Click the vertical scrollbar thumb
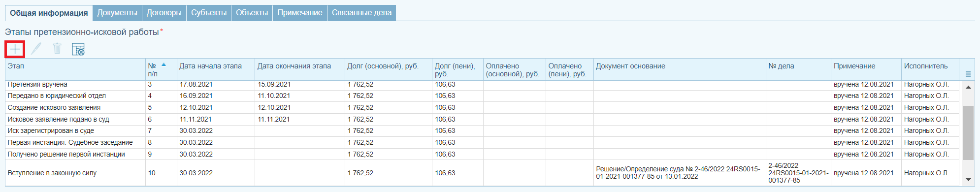This screenshot has height=192, width=980. pos(968,133)
